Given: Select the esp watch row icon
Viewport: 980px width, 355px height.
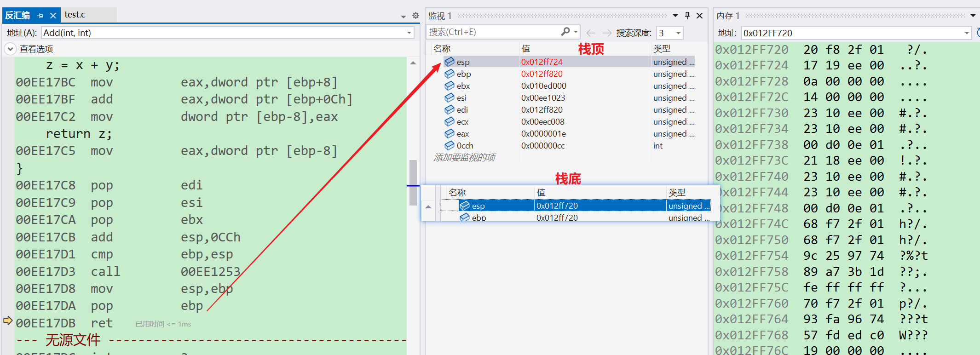Looking at the screenshot, I should tap(450, 62).
